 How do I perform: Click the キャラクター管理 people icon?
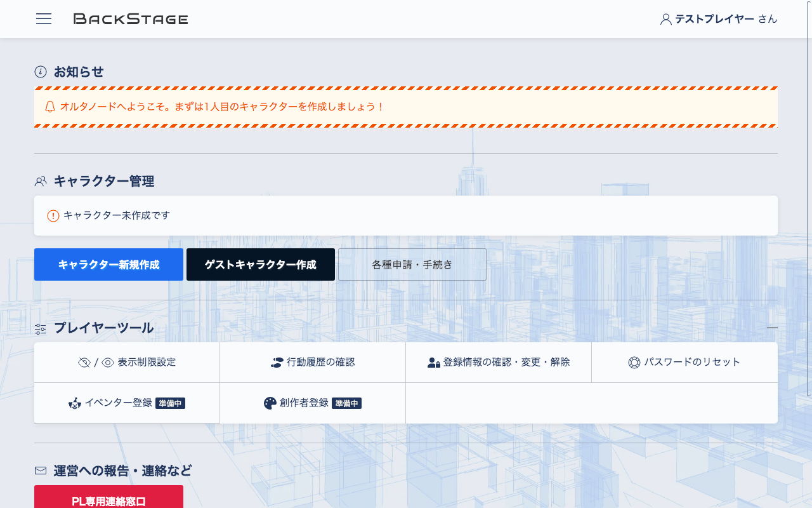41,182
